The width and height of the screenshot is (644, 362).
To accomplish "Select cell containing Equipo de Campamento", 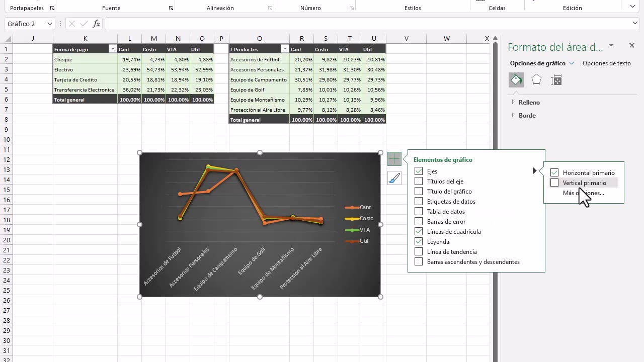I will [259, 79].
